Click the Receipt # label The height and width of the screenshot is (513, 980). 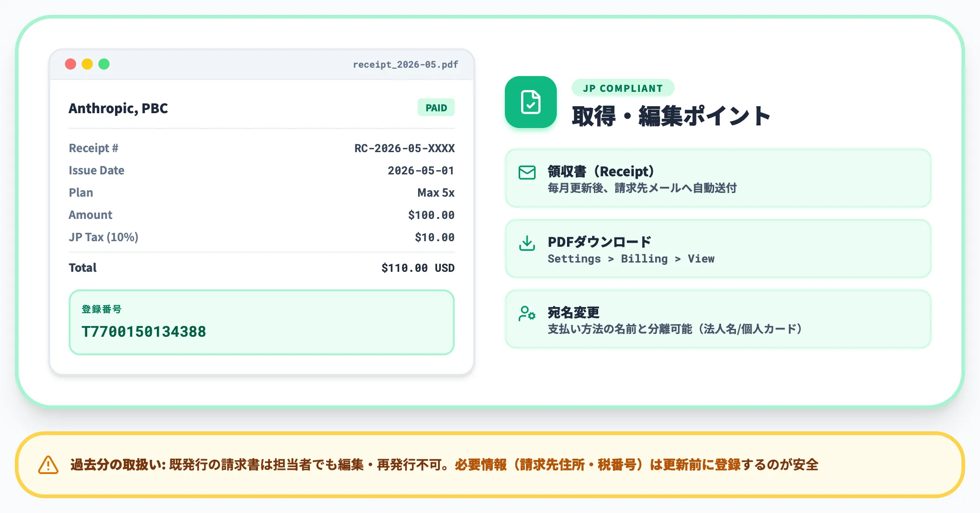(94, 148)
